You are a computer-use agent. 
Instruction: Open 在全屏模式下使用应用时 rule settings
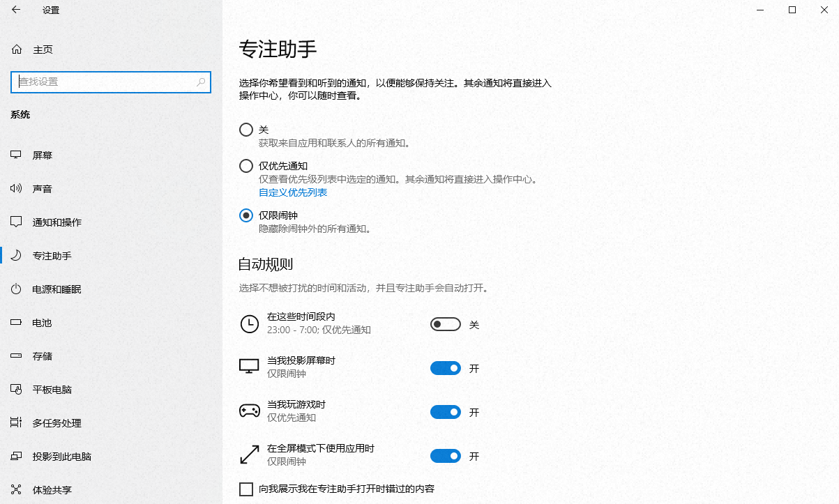point(321,448)
